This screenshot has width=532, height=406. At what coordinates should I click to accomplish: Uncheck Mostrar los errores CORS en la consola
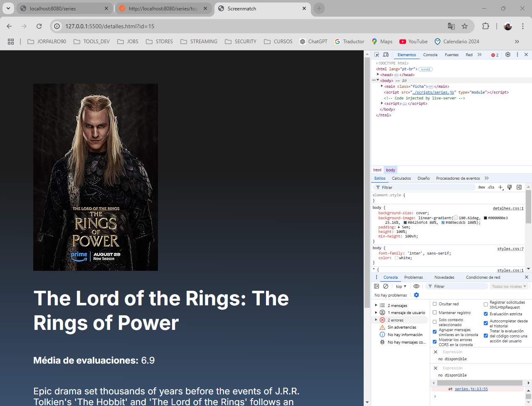click(435, 342)
